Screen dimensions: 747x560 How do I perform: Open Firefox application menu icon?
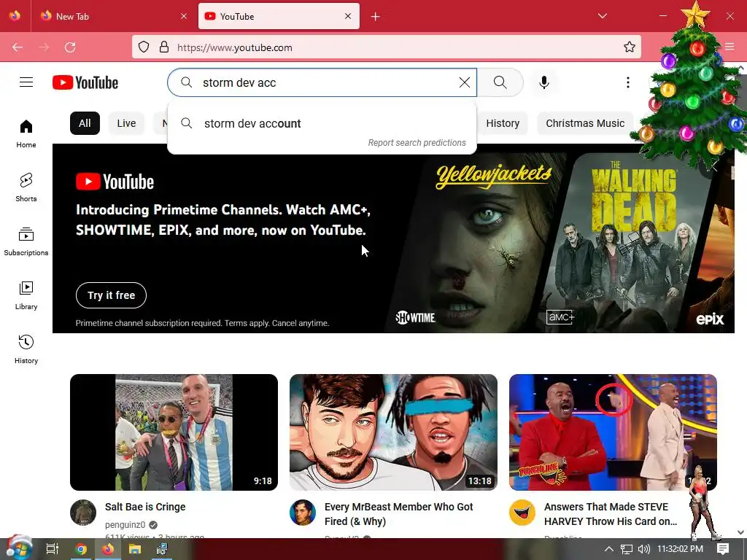coord(729,47)
